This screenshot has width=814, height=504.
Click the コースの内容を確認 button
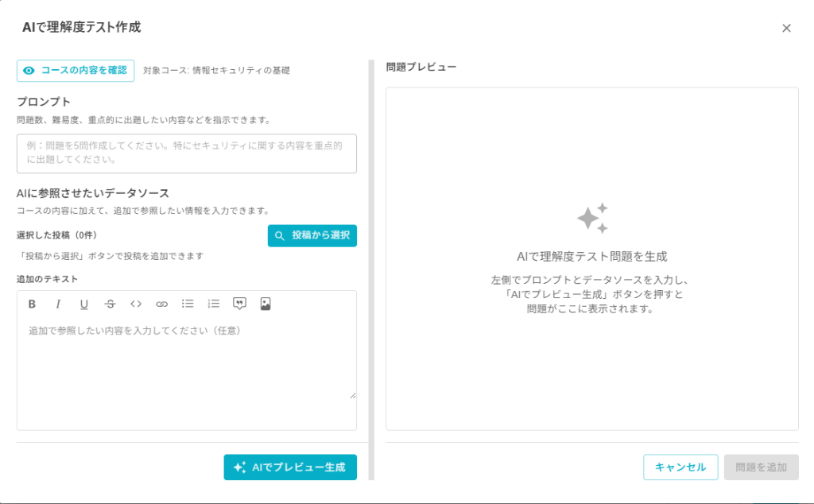tap(76, 71)
